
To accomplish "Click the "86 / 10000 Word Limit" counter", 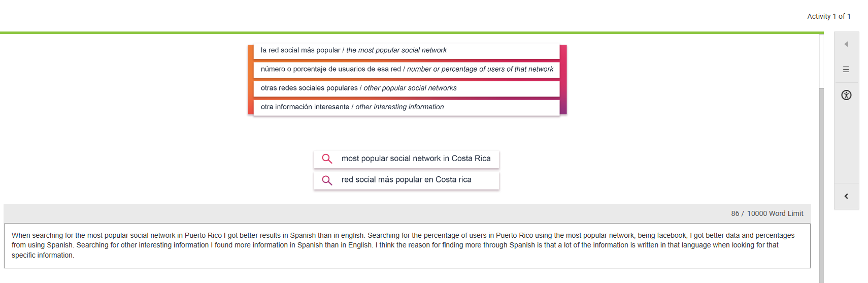I will click(766, 213).
